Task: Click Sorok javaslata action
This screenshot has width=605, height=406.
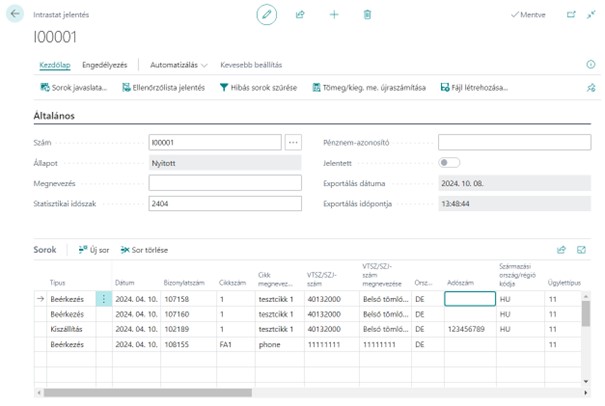Action: tap(74, 88)
